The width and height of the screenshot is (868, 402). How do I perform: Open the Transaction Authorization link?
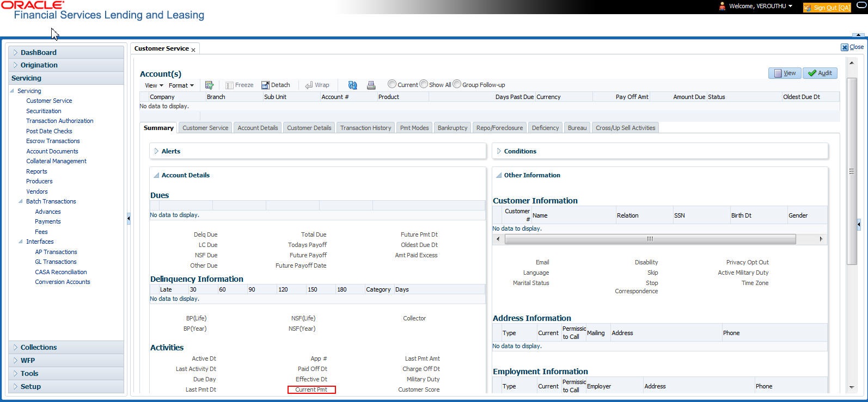(60, 121)
